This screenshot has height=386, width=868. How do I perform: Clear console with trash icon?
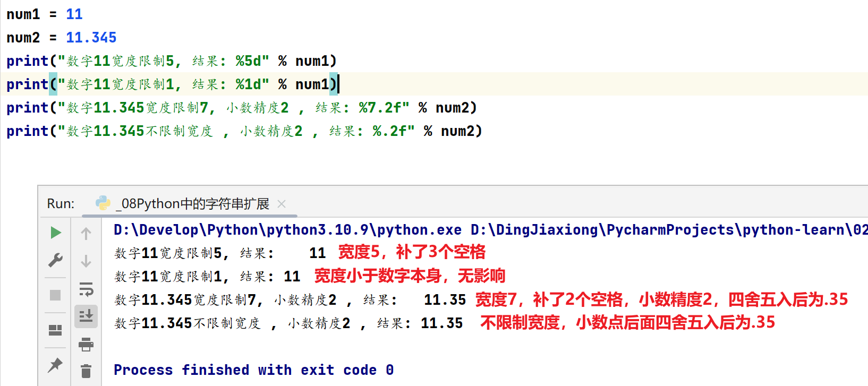click(86, 371)
